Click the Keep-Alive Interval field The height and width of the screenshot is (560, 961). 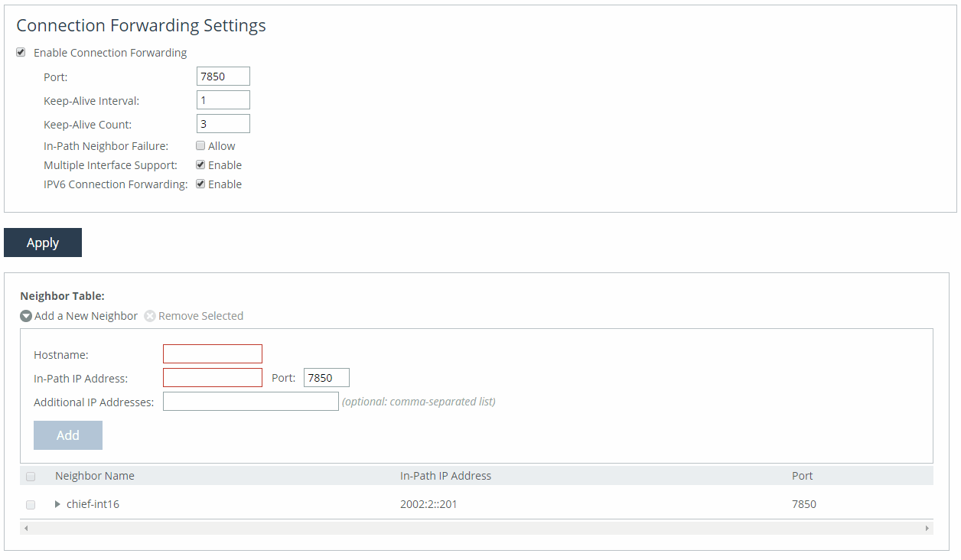coord(223,100)
